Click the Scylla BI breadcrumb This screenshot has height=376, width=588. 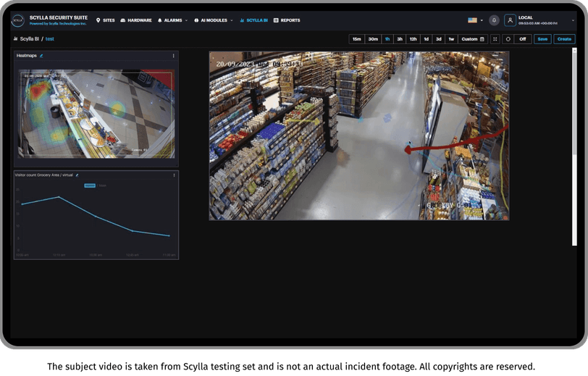click(29, 38)
